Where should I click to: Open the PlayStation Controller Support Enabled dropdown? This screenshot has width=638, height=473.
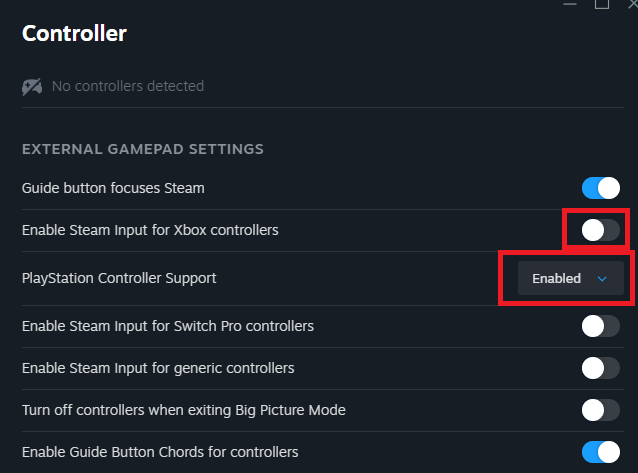[570, 278]
